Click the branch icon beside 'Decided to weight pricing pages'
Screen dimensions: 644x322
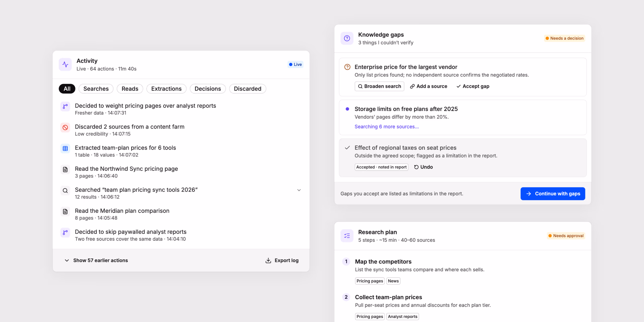tap(65, 106)
